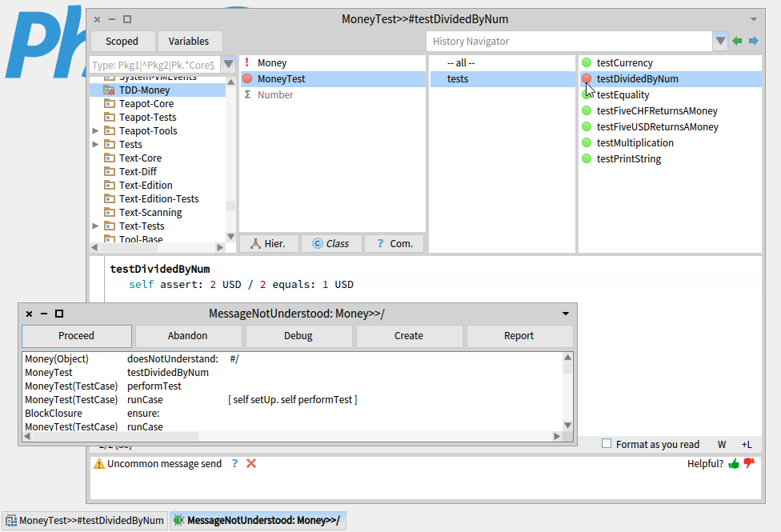Run testCurrency via its green icon

click(x=587, y=62)
